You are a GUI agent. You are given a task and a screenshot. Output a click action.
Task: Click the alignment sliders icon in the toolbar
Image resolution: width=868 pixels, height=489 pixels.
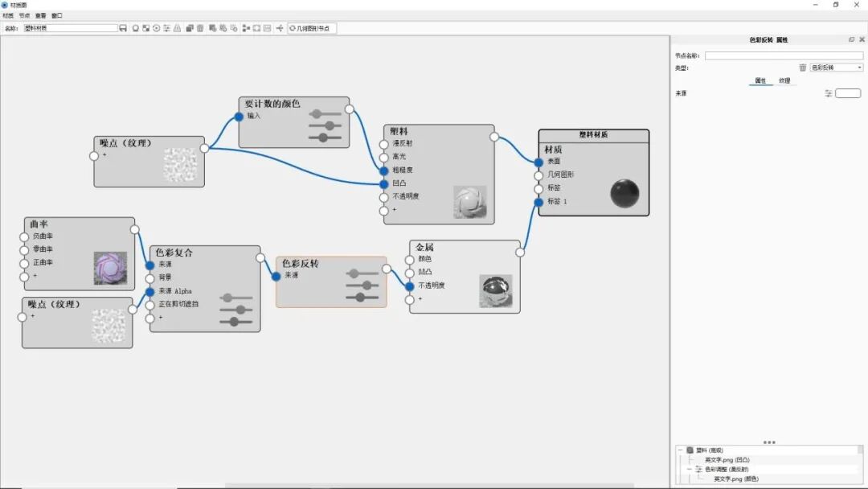click(166, 27)
